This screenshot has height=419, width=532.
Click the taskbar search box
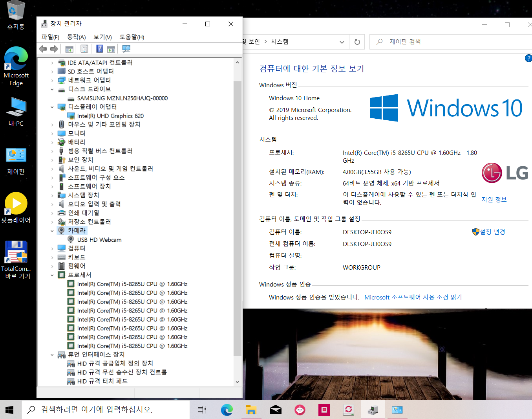click(x=106, y=410)
